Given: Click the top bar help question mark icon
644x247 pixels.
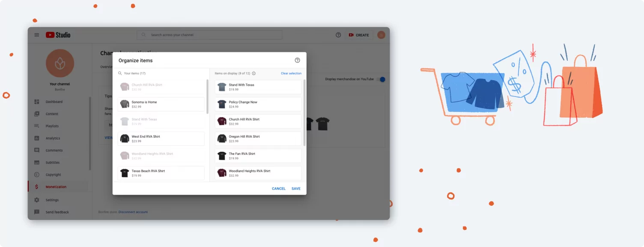Looking at the screenshot, I should 338,35.
